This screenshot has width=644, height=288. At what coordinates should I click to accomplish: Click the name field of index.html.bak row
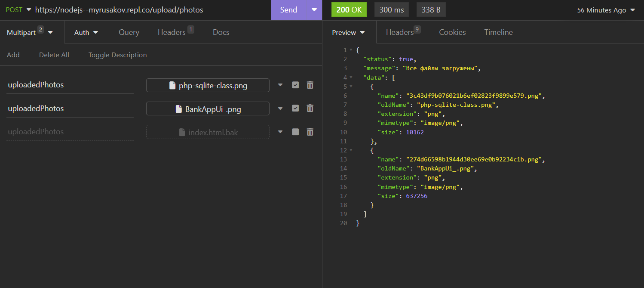[70, 132]
